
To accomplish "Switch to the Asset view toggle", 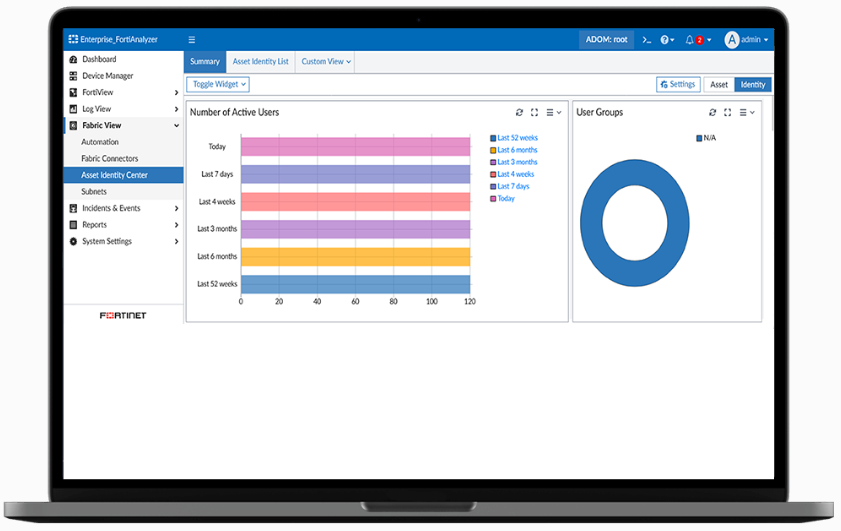I will coord(719,85).
